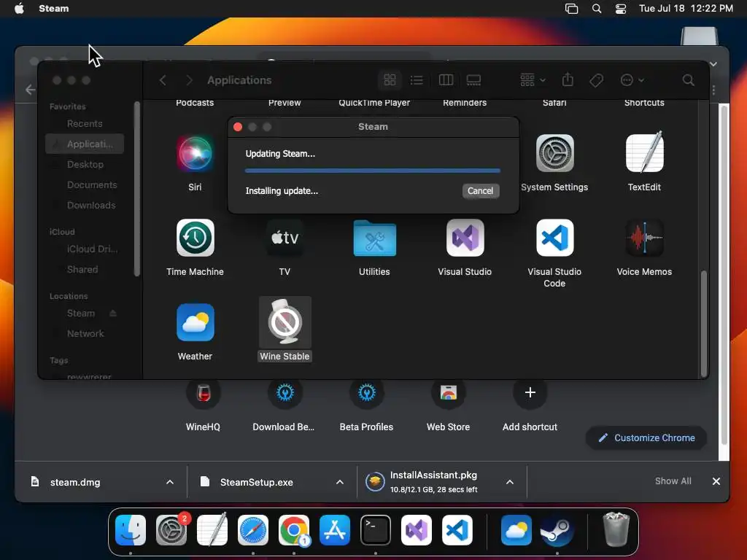747x560 pixels.
Task: Select Desktop in Finder sidebar
Action: pyautogui.click(x=85, y=164)
